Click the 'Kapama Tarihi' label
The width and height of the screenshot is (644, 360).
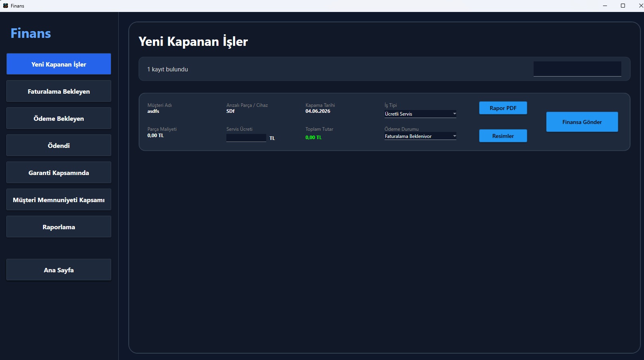320,105
